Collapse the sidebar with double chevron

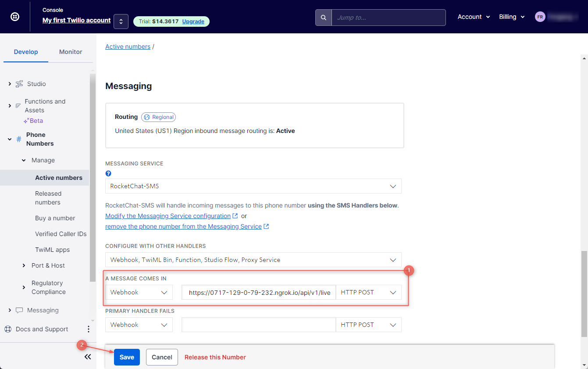point(88,357)
